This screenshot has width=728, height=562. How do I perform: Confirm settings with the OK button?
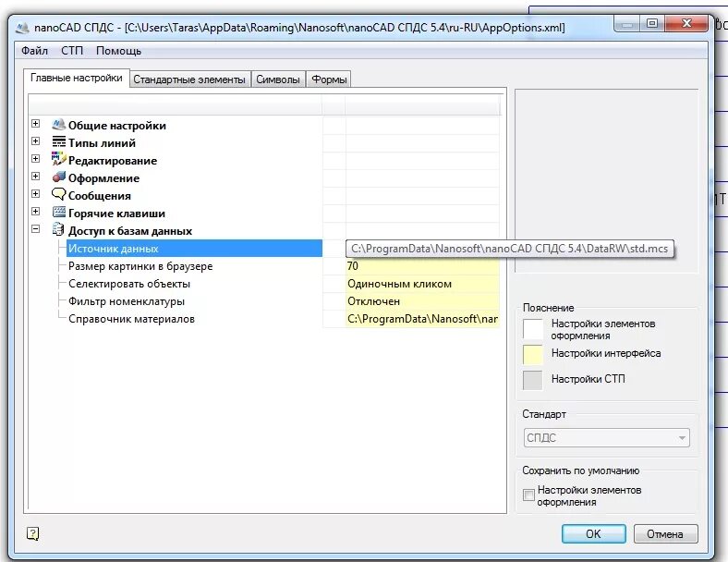click(x=593, y=534)
